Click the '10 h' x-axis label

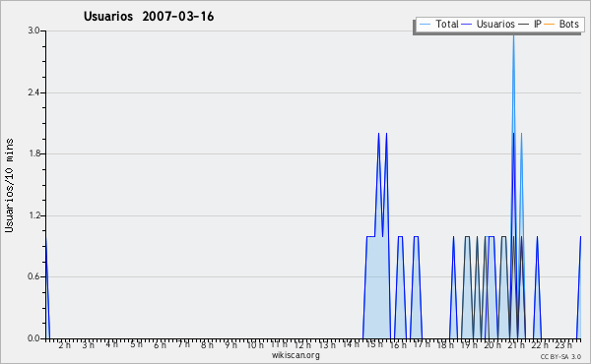pyautogui.click(x=255, y=345)
